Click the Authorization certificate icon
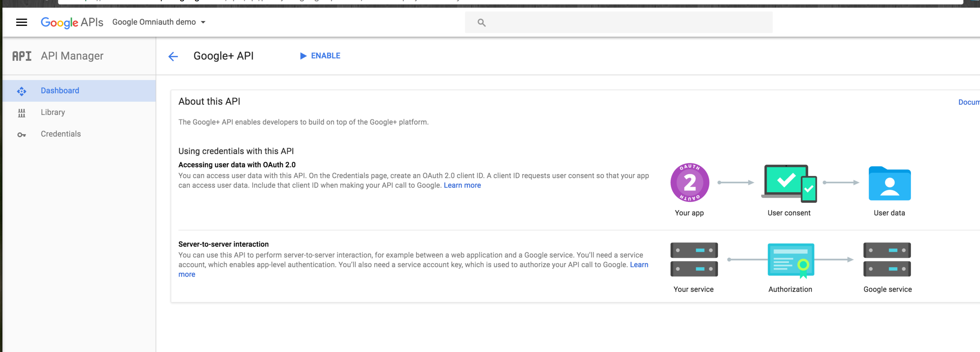 click(x=791, y=261)
